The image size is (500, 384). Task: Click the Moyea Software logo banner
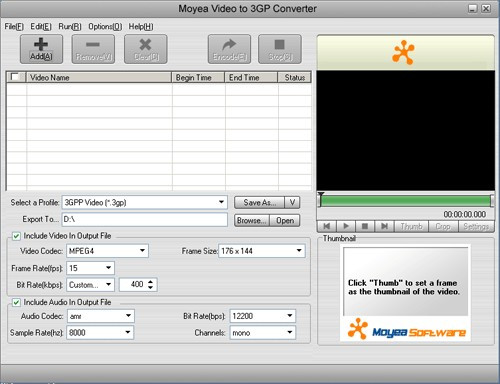(x=406, y=329)
